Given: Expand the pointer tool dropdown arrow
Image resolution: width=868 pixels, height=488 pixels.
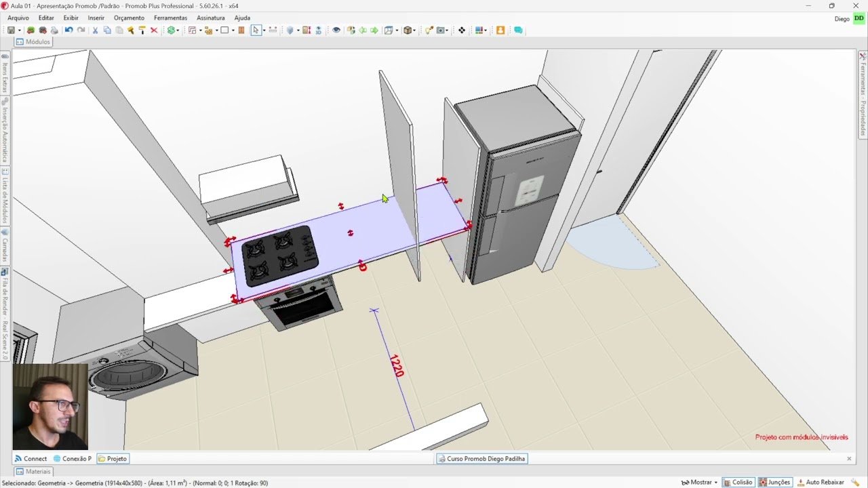Looking at the screenshot, I should click(x=263, y=30).
